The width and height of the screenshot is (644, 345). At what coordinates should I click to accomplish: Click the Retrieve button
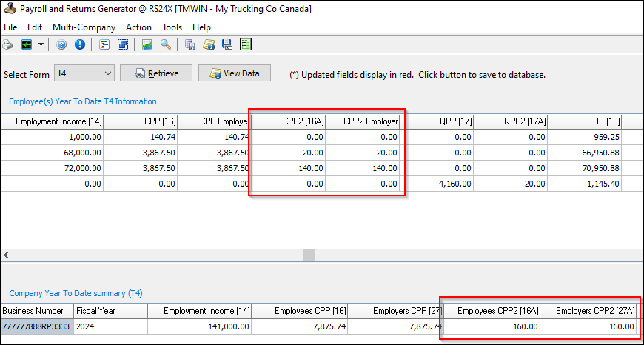[x=156, y=73]
